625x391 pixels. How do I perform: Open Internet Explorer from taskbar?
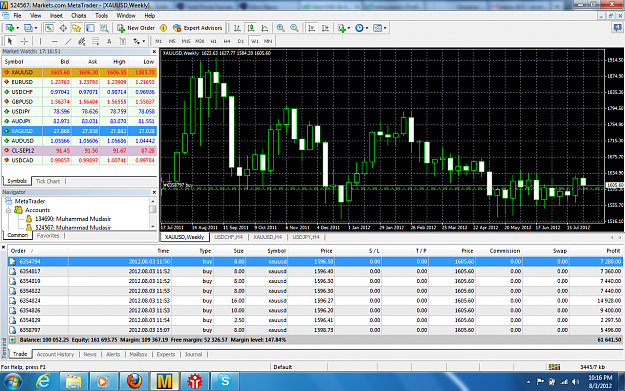(44, 381)
